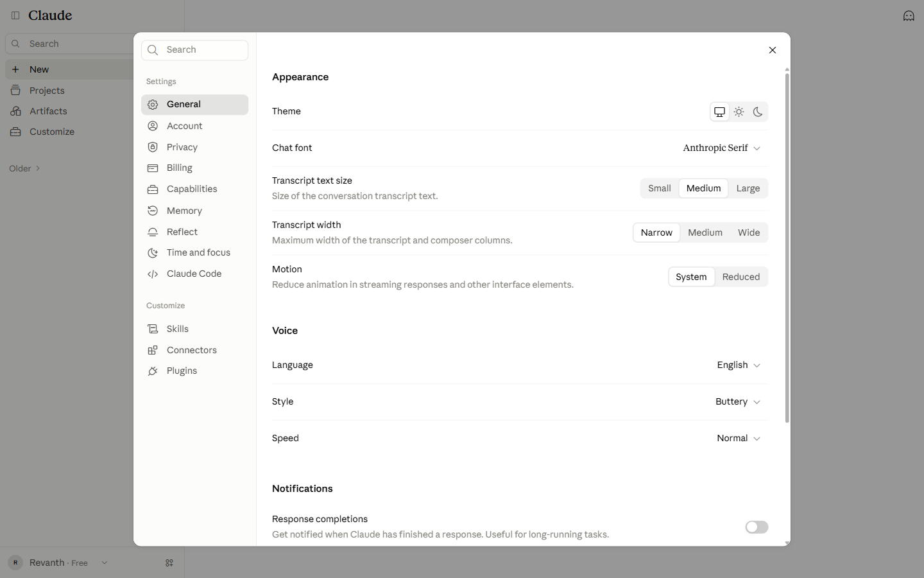Screen dimensions: 924x578
Task: Select System motion option
Action: [691, 277]
